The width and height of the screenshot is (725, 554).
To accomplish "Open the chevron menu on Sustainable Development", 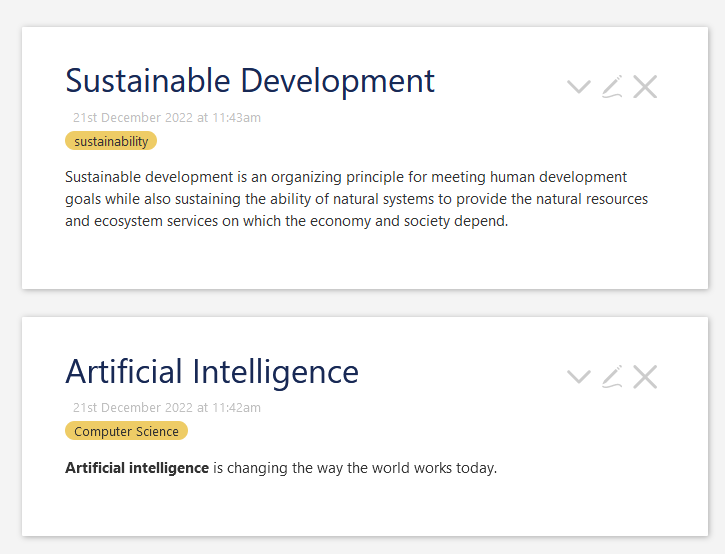I will [x=578, y=86].
